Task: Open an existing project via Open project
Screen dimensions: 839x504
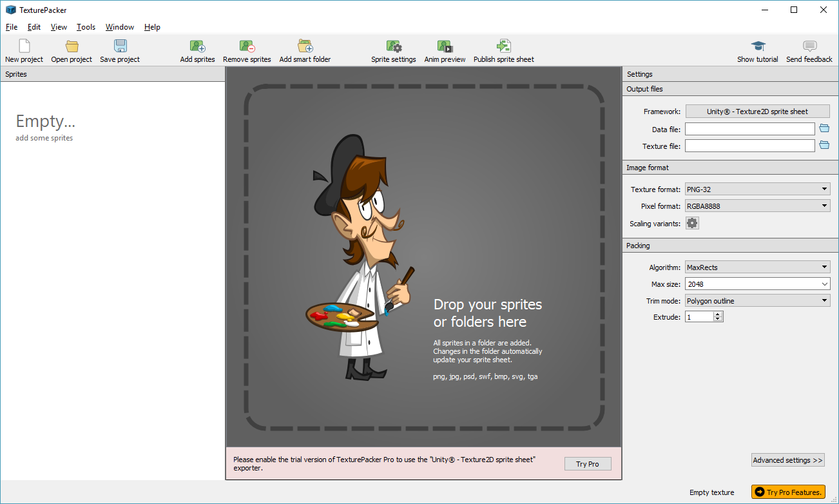Action: pos(72,46)
